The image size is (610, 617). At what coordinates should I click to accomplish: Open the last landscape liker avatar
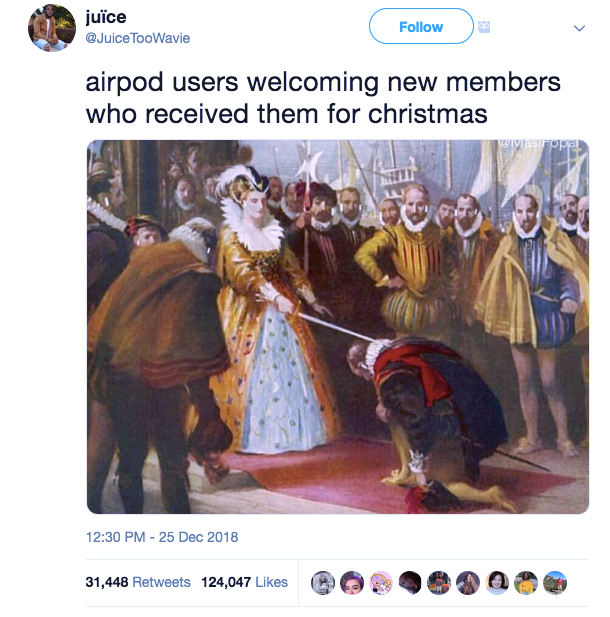tap(555, 583)
